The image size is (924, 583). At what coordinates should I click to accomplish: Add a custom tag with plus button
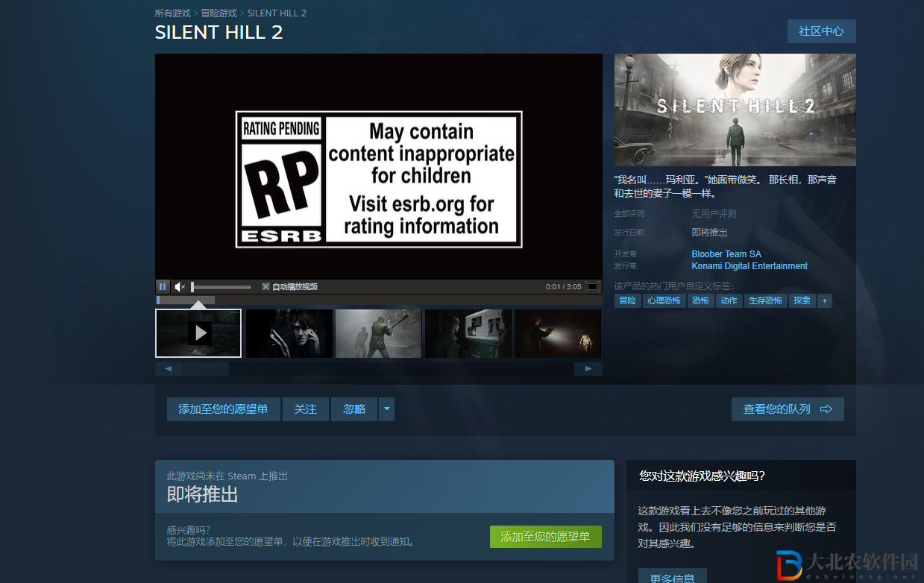coord(824,300)
